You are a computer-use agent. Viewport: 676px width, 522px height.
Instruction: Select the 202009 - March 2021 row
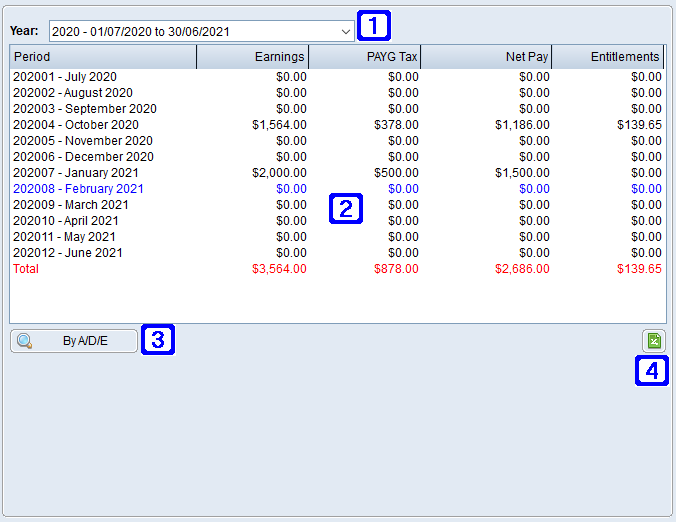tap(338, 204)
